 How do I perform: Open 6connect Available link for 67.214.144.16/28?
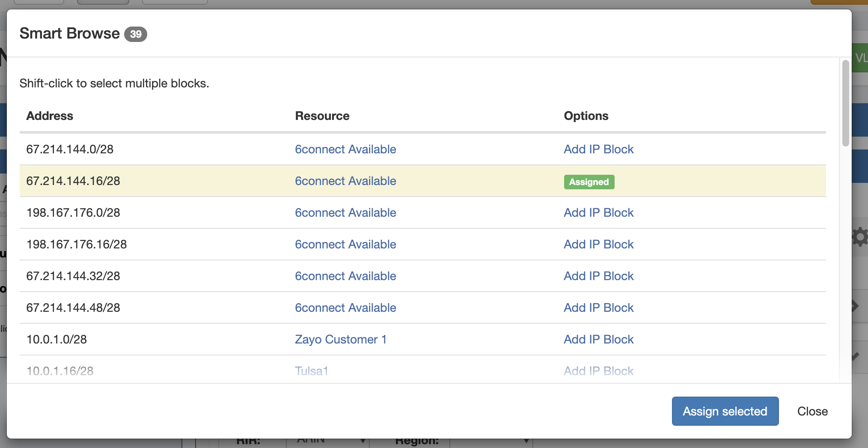345,181
